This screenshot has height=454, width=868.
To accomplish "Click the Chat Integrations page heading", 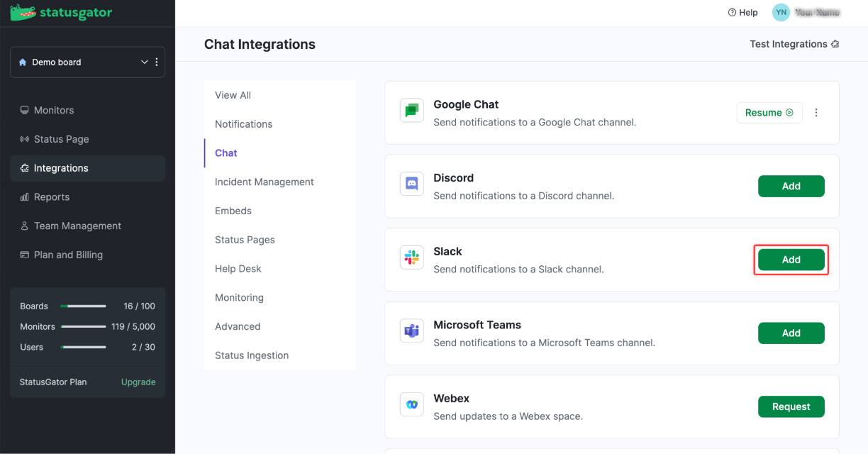I will click(260, 44).
